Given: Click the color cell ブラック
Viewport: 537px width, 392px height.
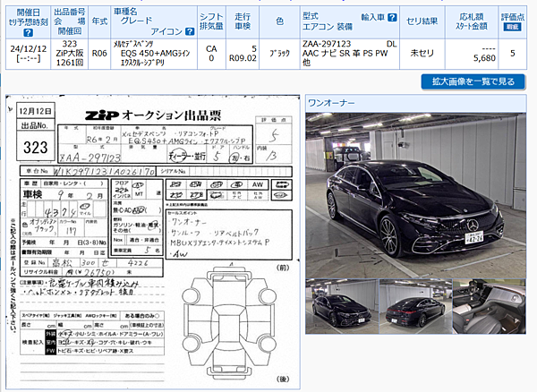Looking at the screenshot, I should point(279,54).
